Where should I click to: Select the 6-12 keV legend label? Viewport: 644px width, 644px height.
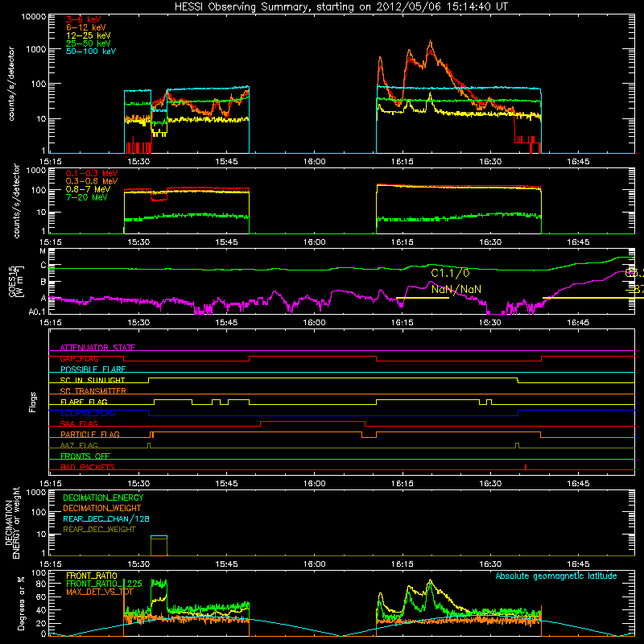(86, 27)
